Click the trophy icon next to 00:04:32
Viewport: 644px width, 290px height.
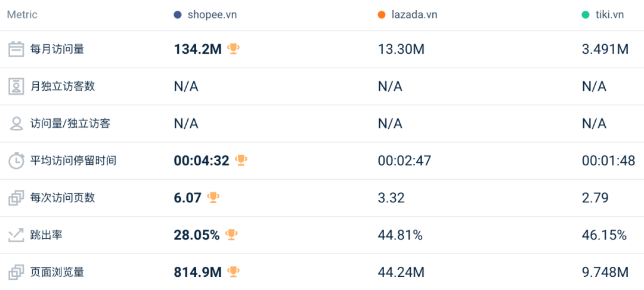(x=241, y=161)
